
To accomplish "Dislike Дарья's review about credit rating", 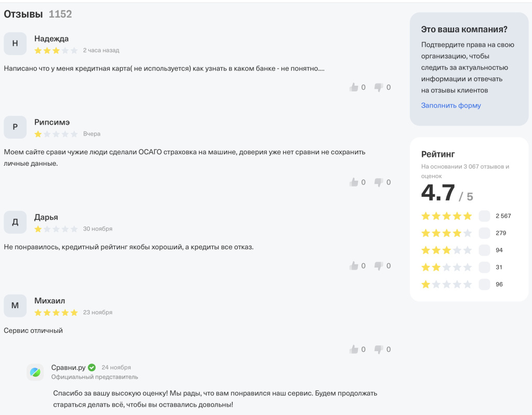I will click(x=379, y=266).
